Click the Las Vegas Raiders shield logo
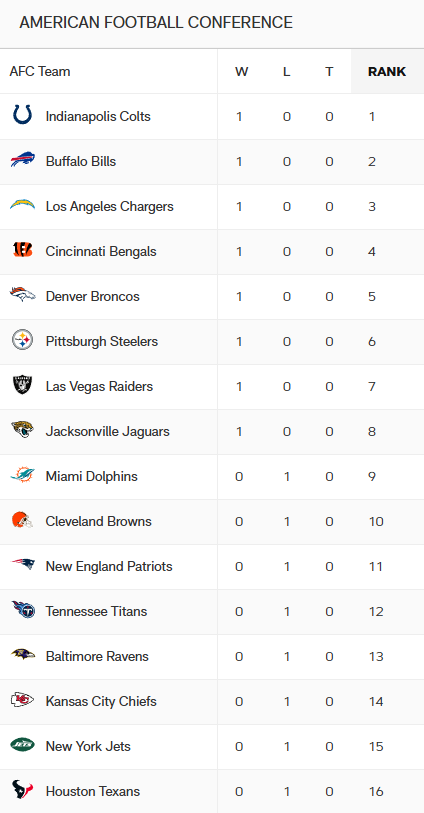The width and height of the screenshot is (424, 813). pos(22,385)
